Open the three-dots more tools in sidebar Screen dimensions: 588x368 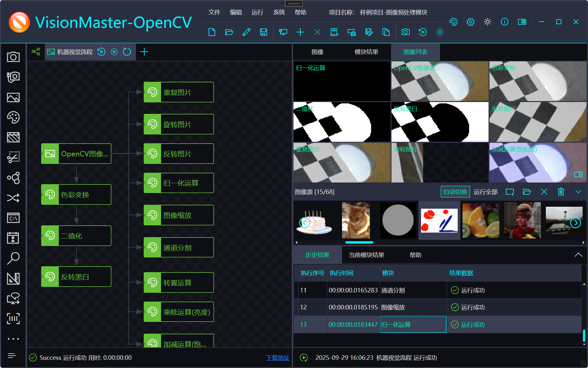pyautogui.click(x=13, y=339)
